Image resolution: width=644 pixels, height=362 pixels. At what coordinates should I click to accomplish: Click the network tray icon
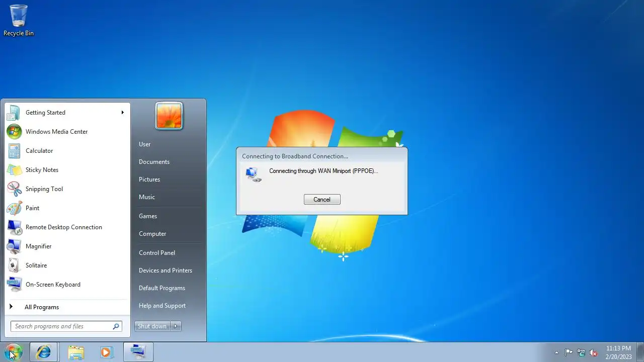coord(581,352)
